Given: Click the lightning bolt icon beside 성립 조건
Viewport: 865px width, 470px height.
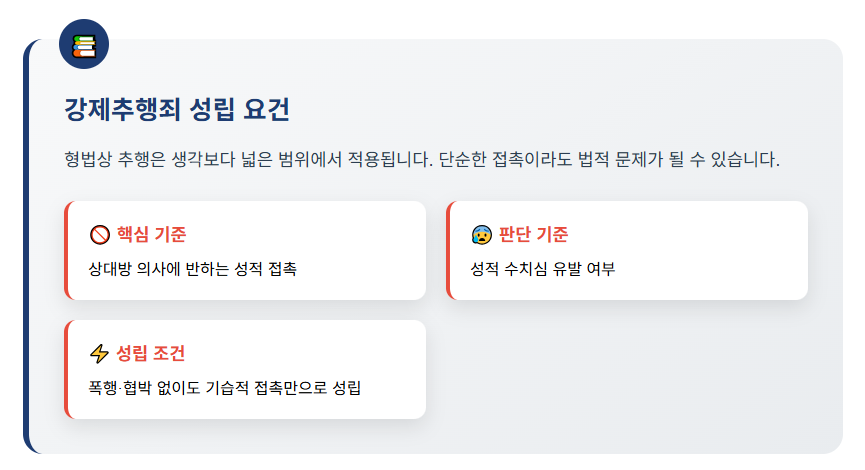Looking at the screenshot, I should [x=99, y=354].
